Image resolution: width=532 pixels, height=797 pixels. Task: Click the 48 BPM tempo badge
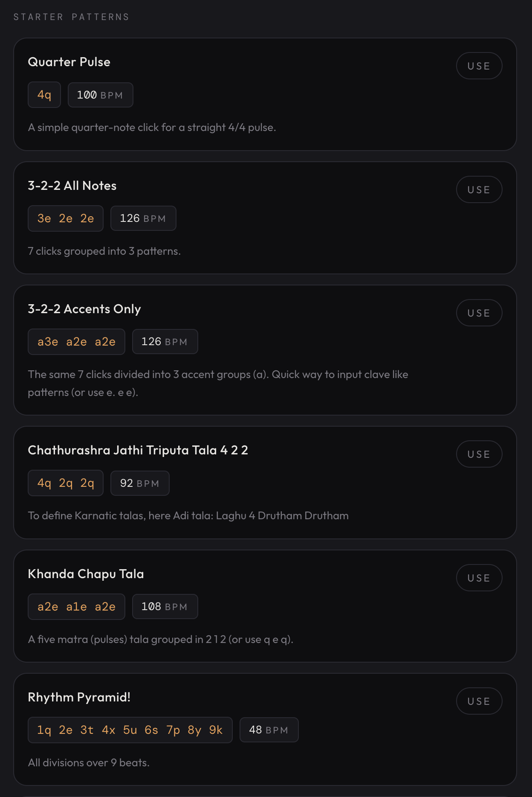click(269, 730)
